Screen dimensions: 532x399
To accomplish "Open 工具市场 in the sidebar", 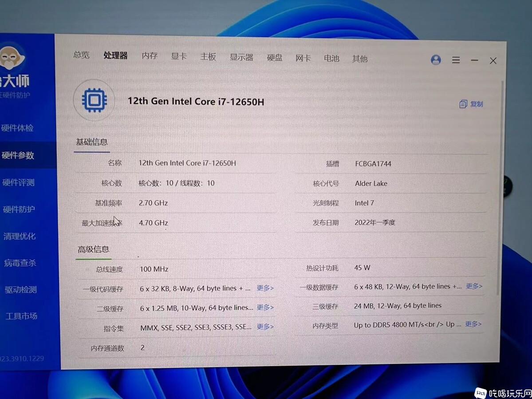I will click(x=21, y=316).
